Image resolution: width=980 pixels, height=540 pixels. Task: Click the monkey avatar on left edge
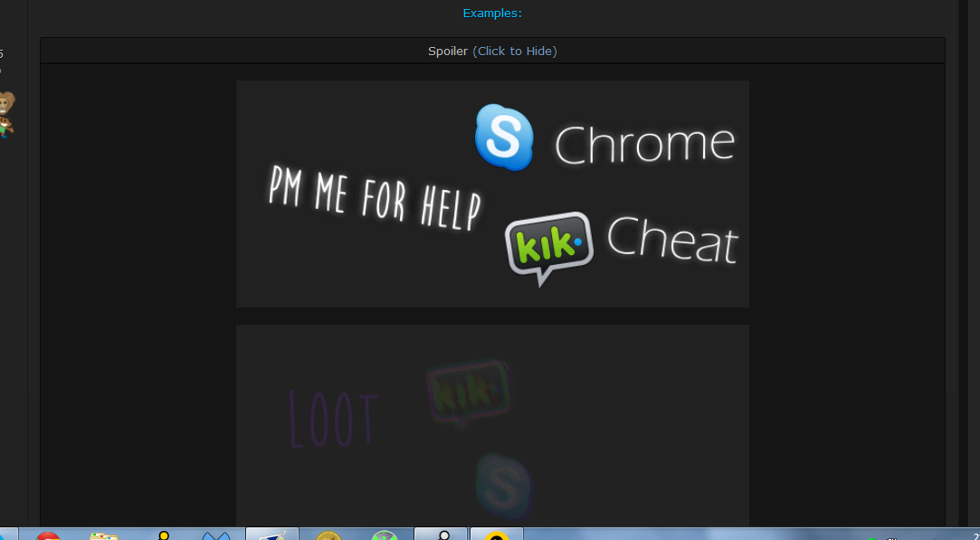(x=6, y=115)
